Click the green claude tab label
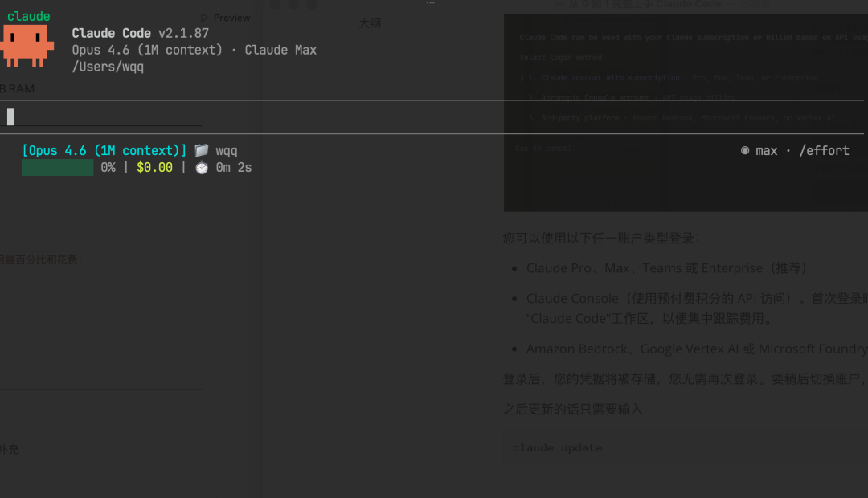Viewport: 868px width, 498px height. coord(29,16)
